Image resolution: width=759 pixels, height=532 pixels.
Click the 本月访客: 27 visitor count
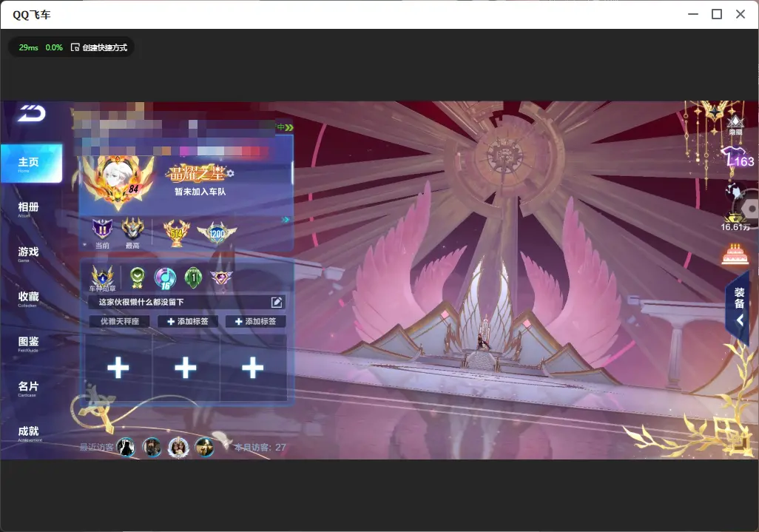point(260,448)
